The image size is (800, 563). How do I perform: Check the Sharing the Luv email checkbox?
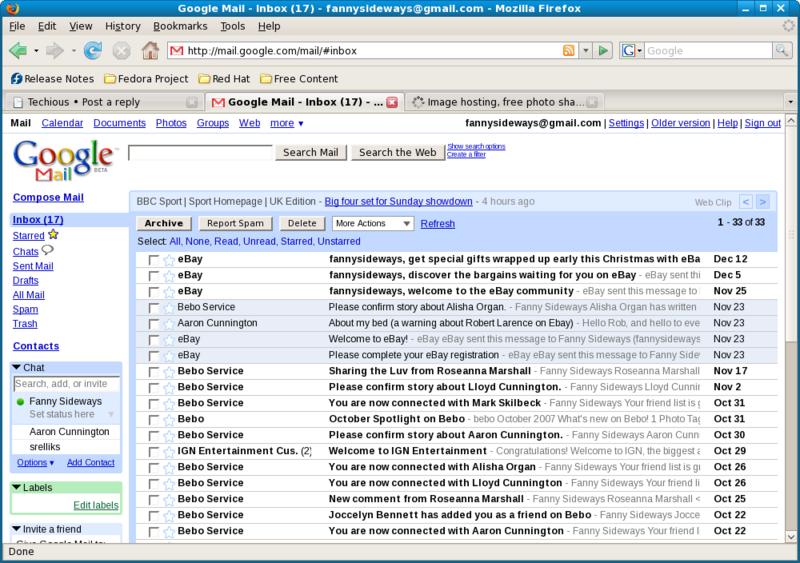[x=153, y=372]
